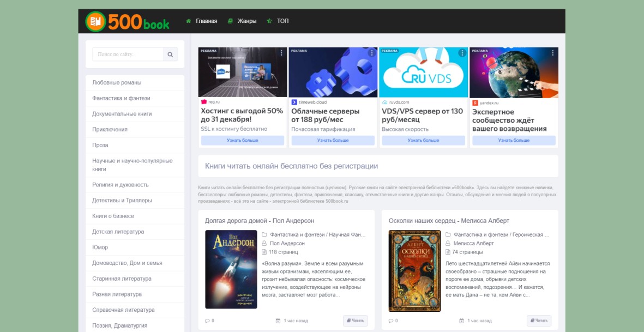Click the pages icon next to 74 страницы
The width and height of the screenshot is (644, 332).
pyautogui.click(x=448, y=252)
